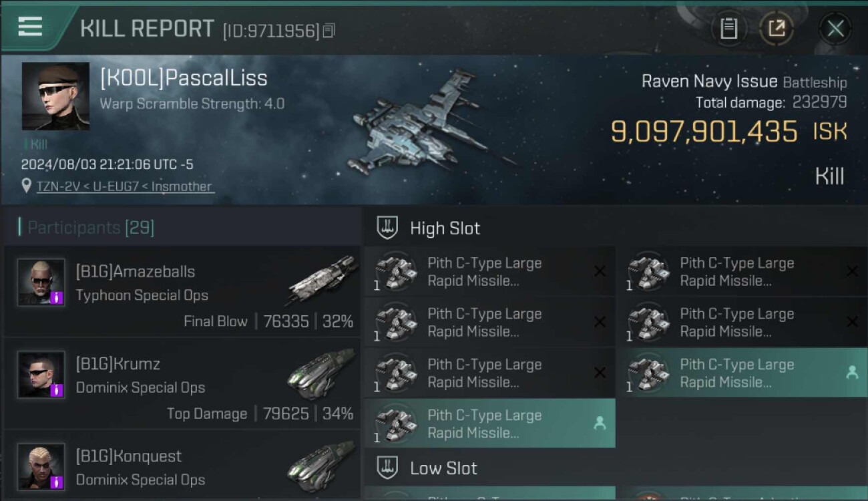This screenshot has height=501, width=868.
Task: Select Amazeballs participant portrait
Action: click(x=41, y=283)
